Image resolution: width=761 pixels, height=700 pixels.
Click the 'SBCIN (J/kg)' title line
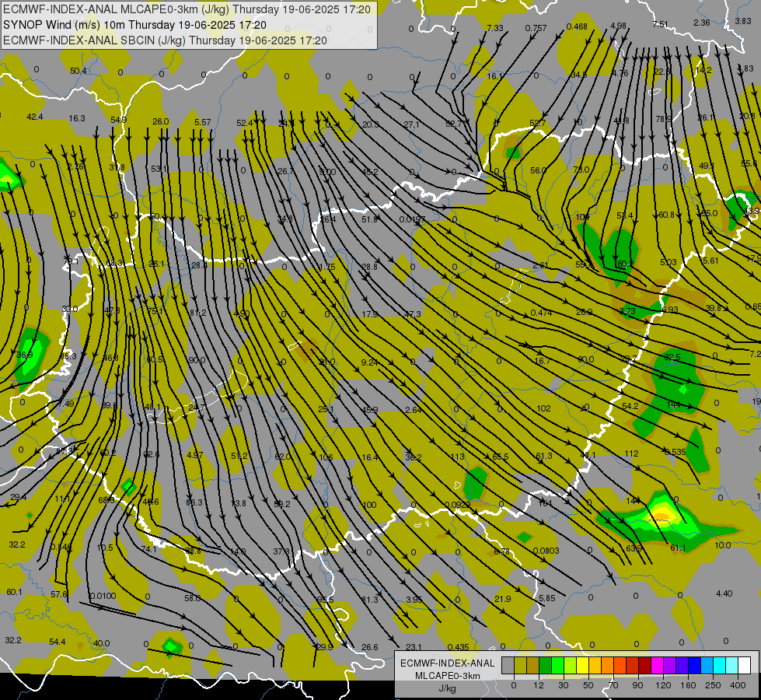(x=165, y=40)
